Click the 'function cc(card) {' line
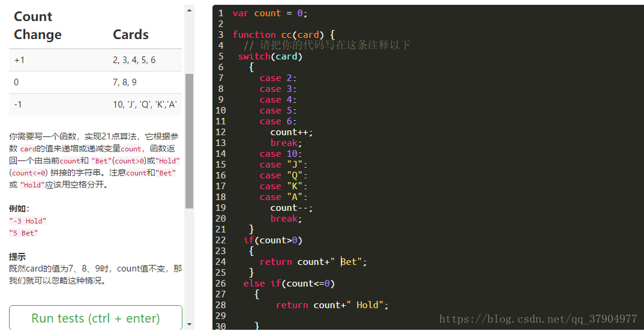This screenshot has width=644, height=331. [284, 34]
